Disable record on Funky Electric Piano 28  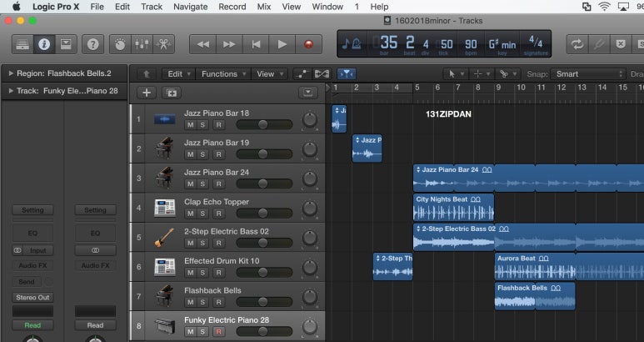tap(218, 332)
